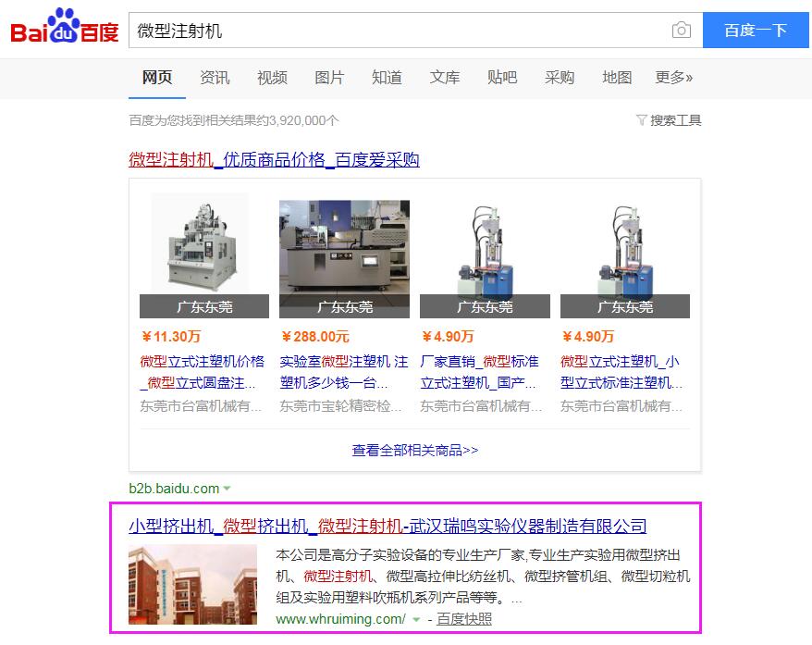The width and height of the screenshot is (812, 645).
Task: Open the Baidu logo homepage
Action: 65,26
